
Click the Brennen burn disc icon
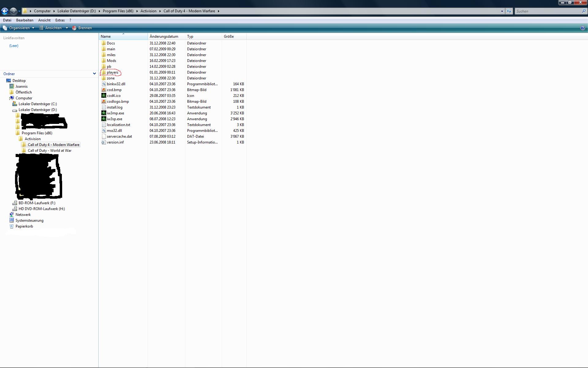click(x=74, y=28)
